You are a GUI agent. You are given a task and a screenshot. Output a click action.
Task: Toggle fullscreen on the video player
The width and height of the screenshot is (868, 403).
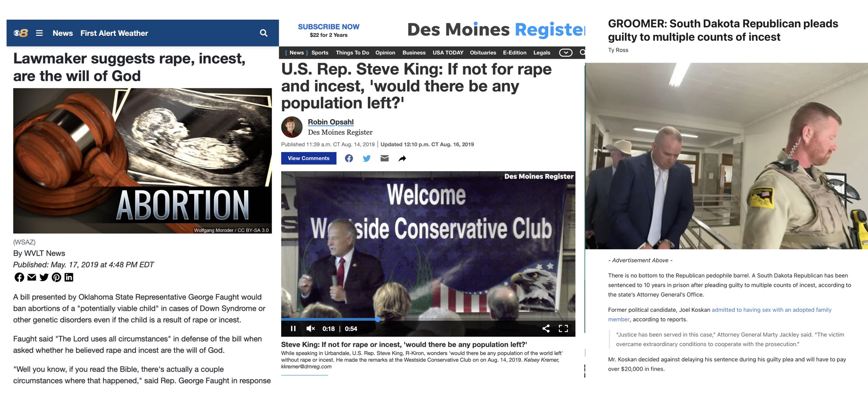tap(563, 328)
